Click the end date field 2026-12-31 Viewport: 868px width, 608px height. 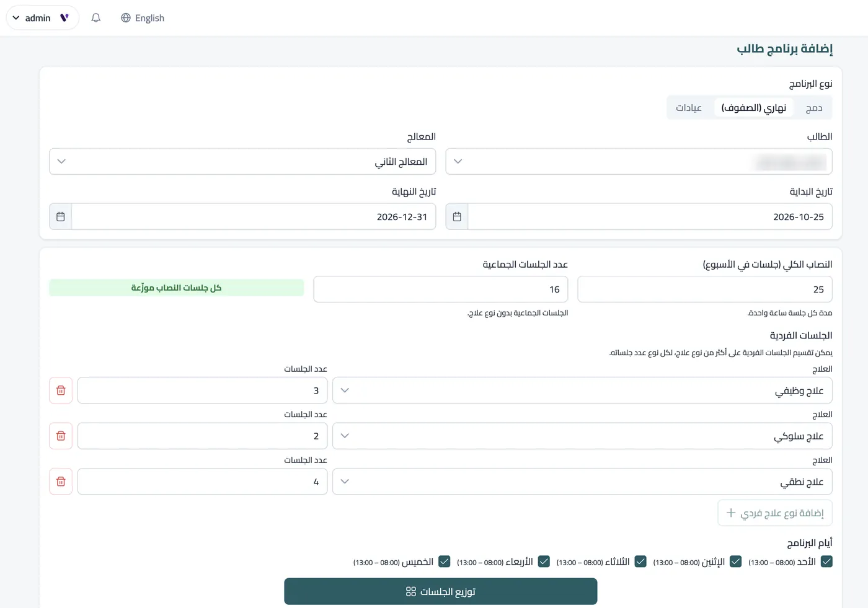pyautogui.click(x=254, y=217)
